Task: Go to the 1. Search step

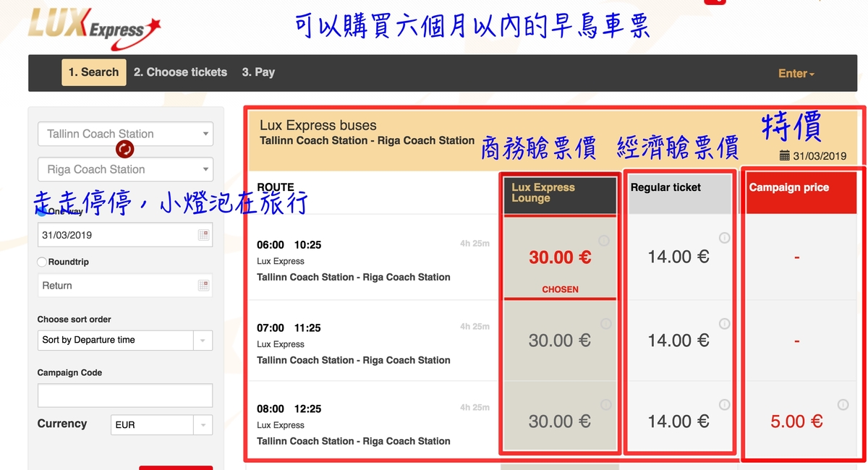Action: (x=93, y=72)
